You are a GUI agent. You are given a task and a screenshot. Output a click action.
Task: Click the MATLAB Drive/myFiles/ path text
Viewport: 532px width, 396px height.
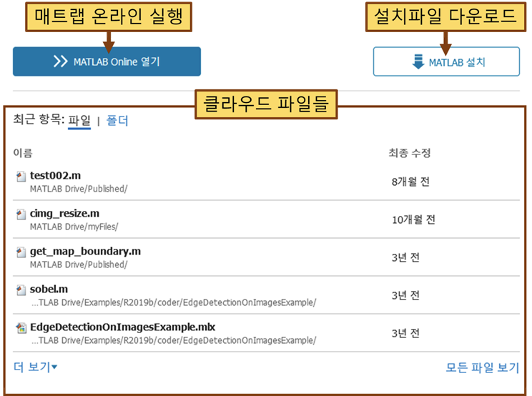click(74, 227)
